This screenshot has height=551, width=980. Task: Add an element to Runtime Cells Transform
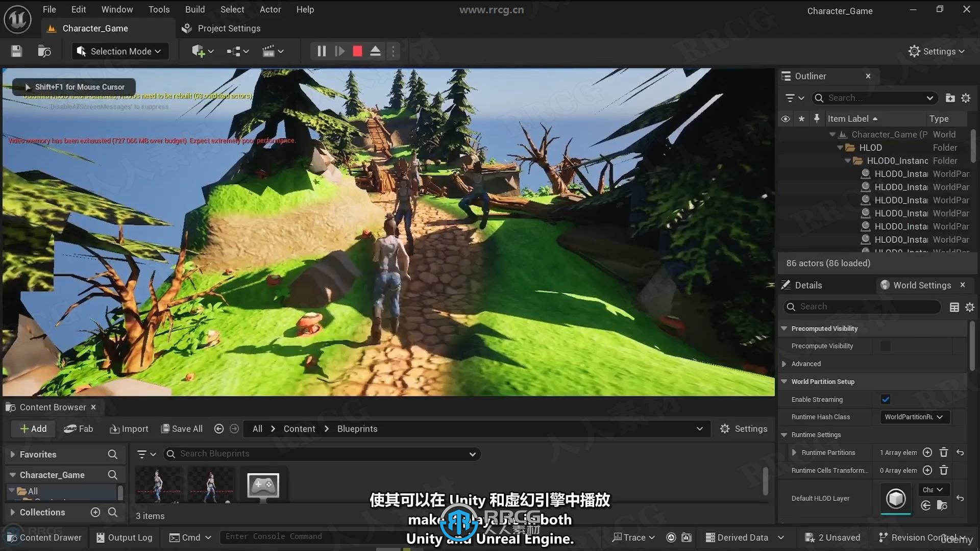click(x=927, y=470)
